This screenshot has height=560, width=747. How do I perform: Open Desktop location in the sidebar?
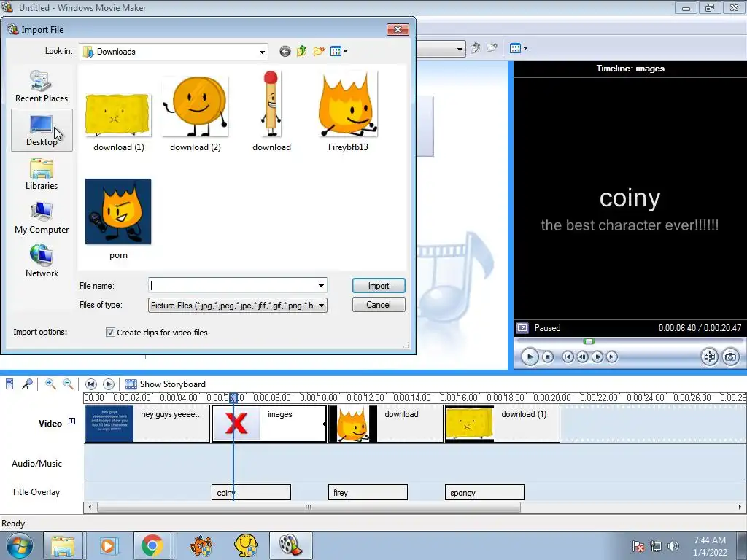click(42, 131)
